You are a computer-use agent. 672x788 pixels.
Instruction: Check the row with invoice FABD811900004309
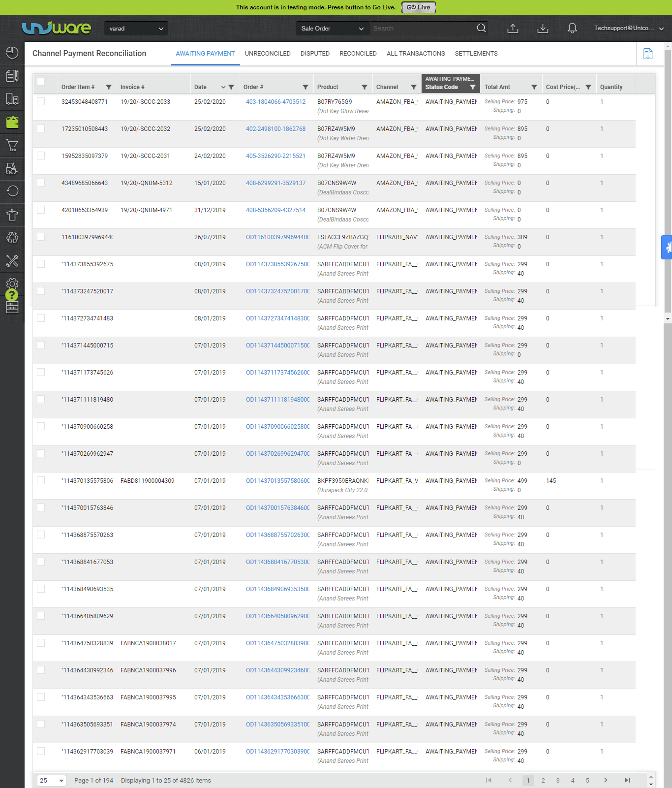pos(41,480)
